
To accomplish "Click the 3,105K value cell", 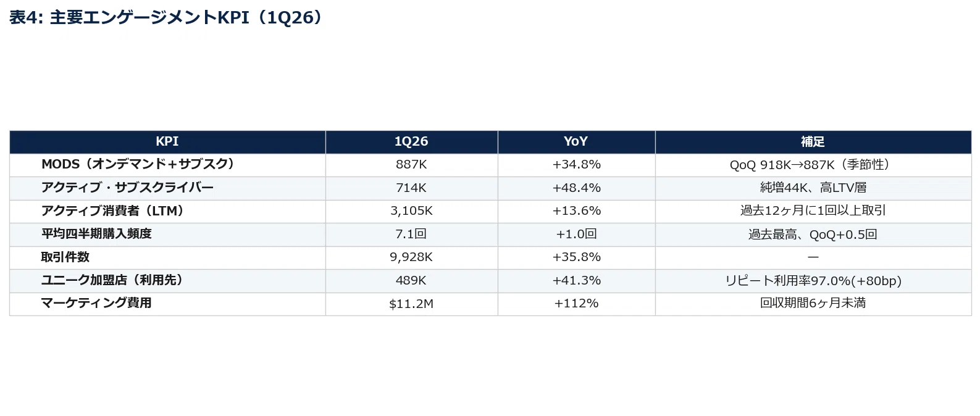I will click(411, 211).
